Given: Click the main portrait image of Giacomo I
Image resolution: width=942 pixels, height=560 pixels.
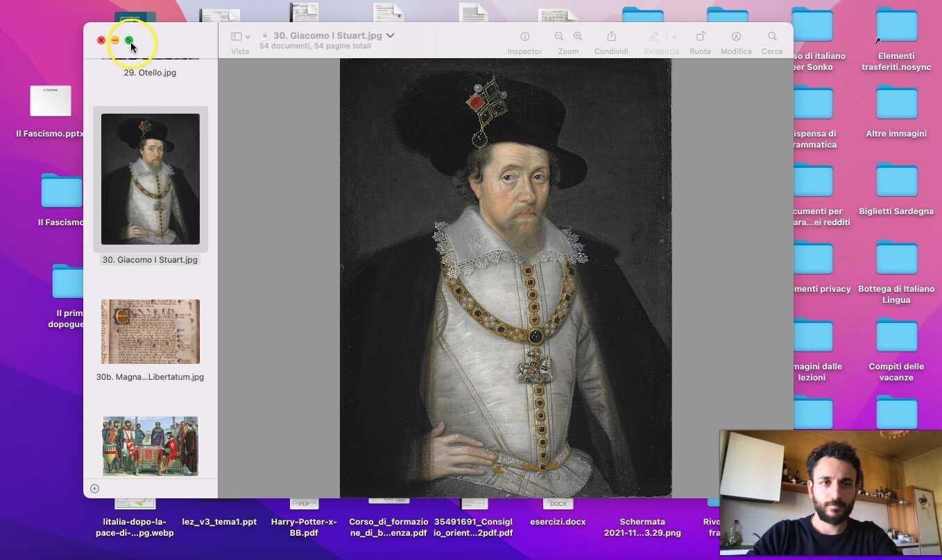Looking at the screenshot, I should pos(506,277).
